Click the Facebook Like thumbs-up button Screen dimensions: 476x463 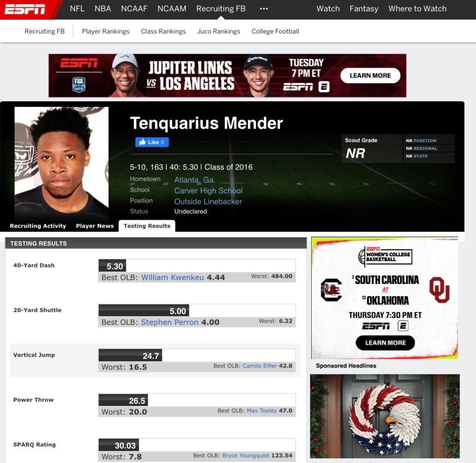click(152, 142)
